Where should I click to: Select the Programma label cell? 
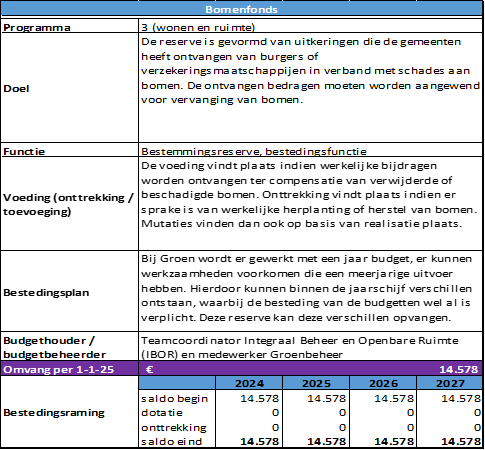69,26
